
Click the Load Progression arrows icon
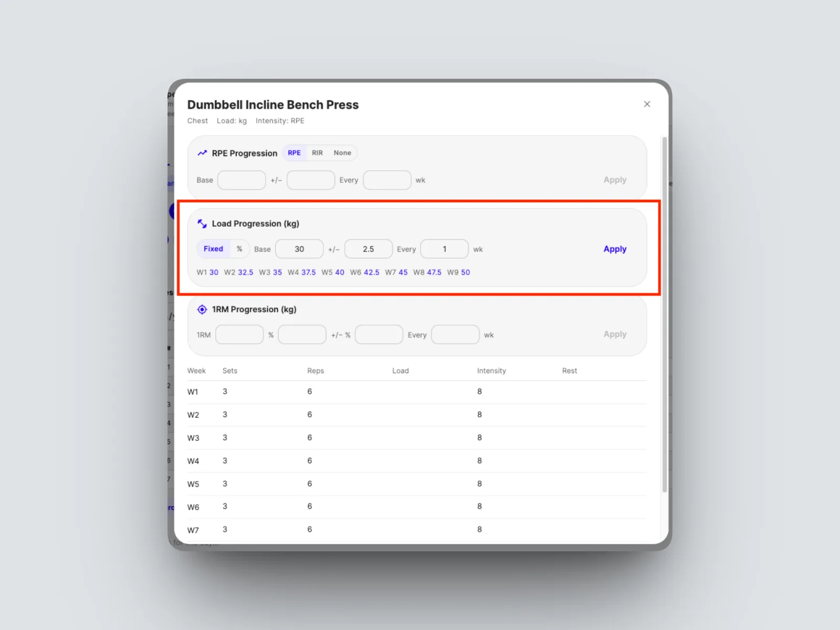pyautogui.click(x=202, y=224)
